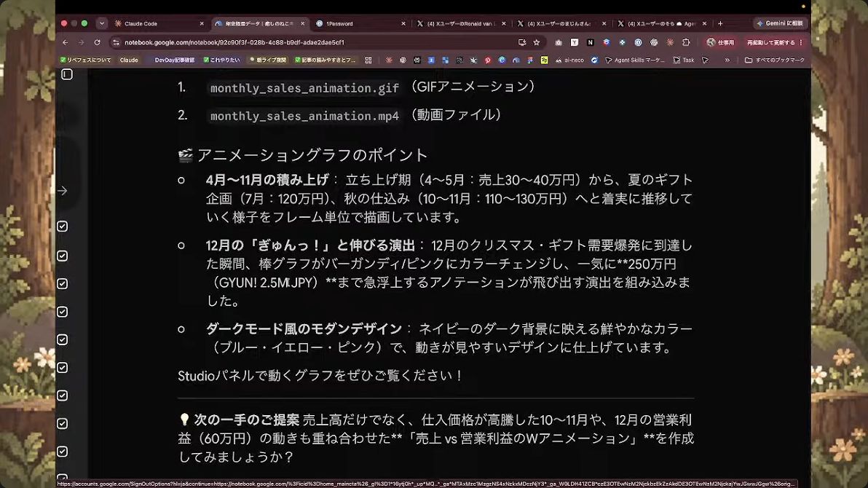This screenshot has height=488, width=868.
Task: Open the Notion N extension icon
Action: 591,42
